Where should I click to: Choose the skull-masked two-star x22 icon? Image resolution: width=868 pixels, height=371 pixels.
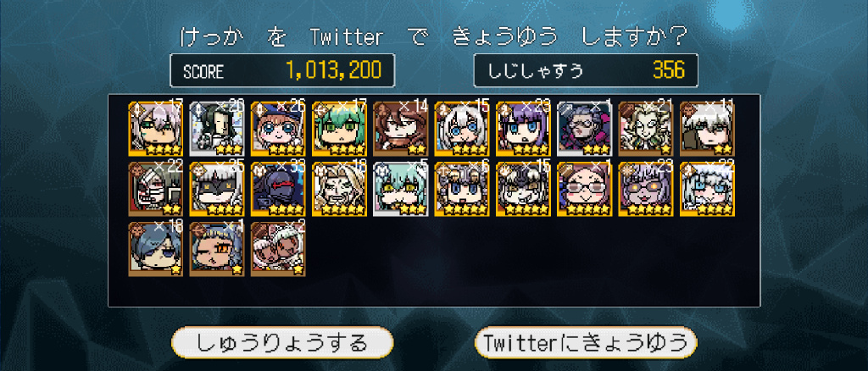coord(156,189)
